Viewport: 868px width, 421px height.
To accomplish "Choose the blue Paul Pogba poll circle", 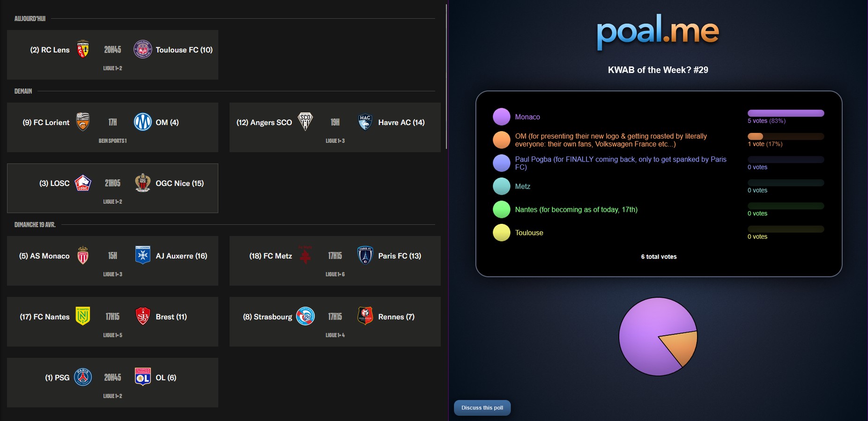I will [501, 163].
